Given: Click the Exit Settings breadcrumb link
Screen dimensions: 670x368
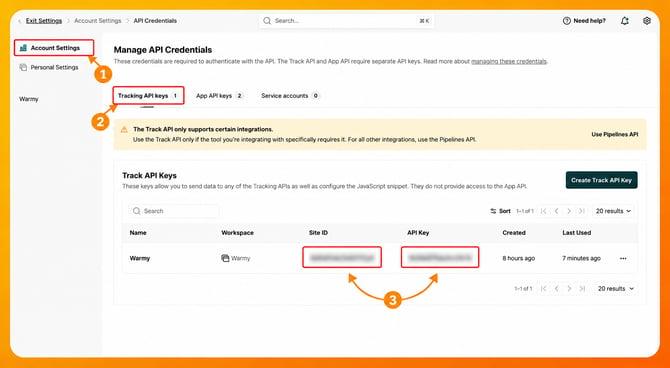Looking at the screenshot, I should click(44, 21).
